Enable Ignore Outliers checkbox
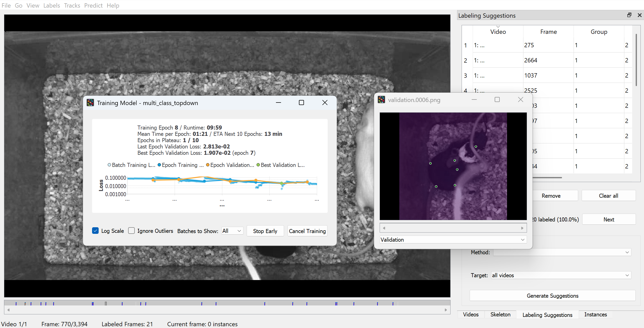The height and width of the screenshot is (328, 644). pos(131,231)
